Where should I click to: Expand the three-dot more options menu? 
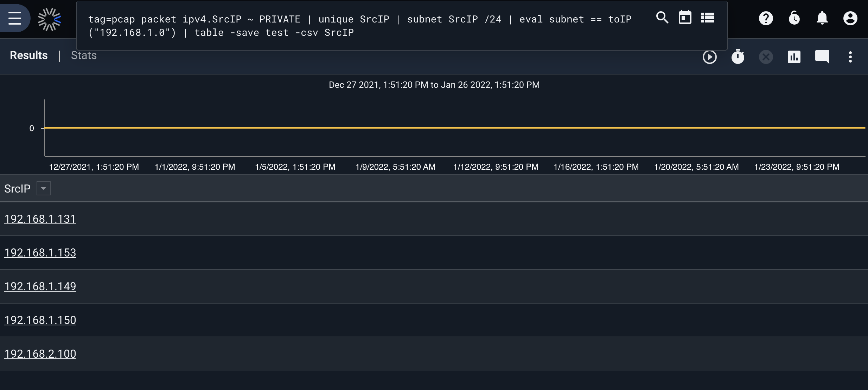pyautogui.click(x=850, y=57)
